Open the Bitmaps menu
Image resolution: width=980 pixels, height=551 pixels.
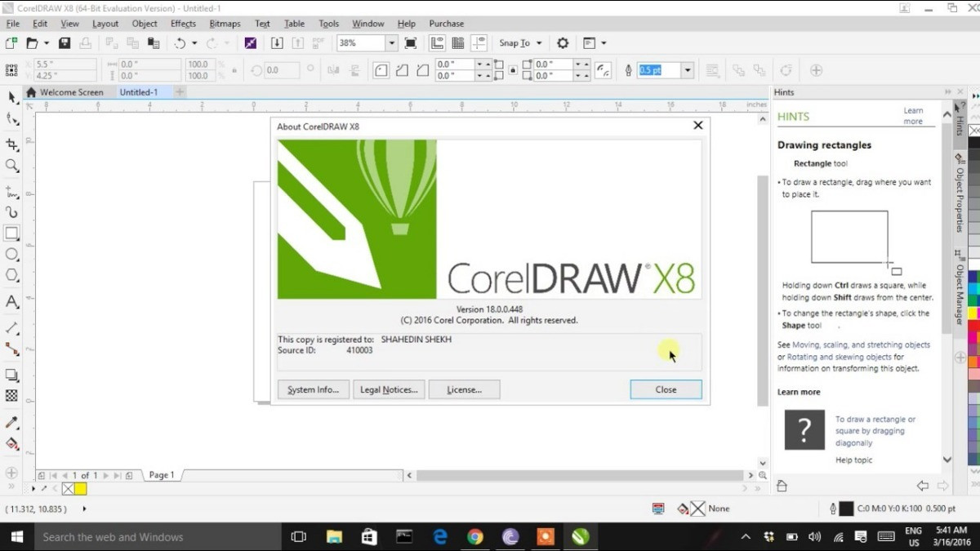point(225,24)
